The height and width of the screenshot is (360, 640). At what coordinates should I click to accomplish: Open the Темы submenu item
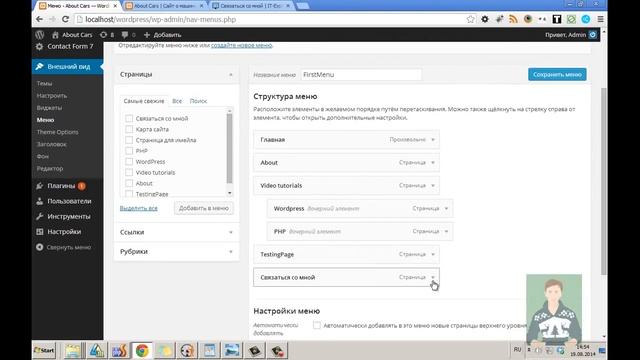[44, 83]
